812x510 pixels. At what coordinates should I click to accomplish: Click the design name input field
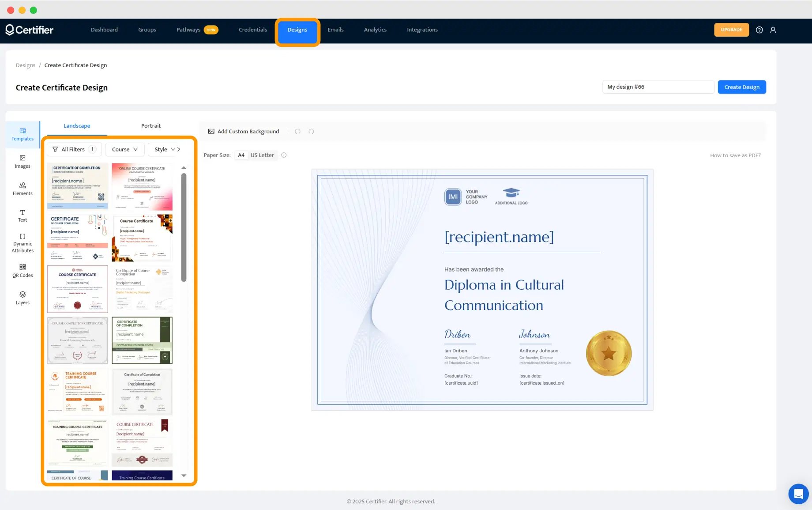(x=658, y=87)
